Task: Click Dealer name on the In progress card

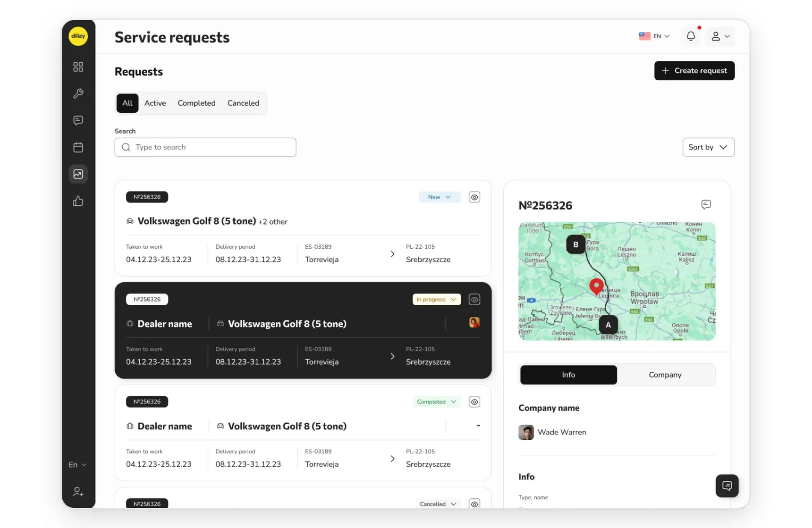Action: pos(164,324)
